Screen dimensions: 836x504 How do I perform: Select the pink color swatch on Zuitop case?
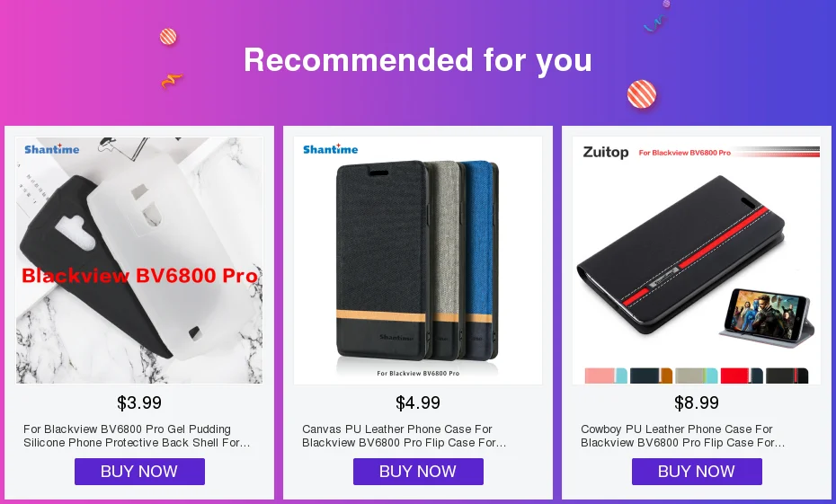[606, 376]
